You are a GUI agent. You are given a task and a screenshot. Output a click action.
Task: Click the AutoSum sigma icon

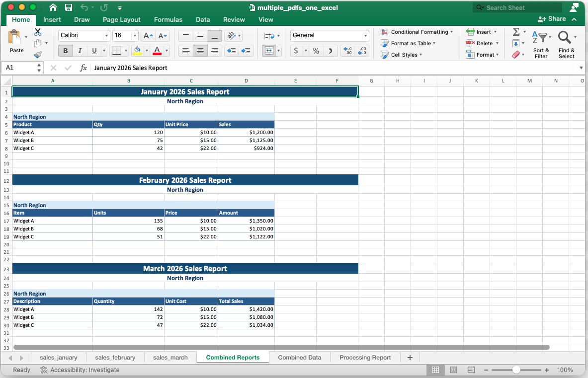point(516,32)
